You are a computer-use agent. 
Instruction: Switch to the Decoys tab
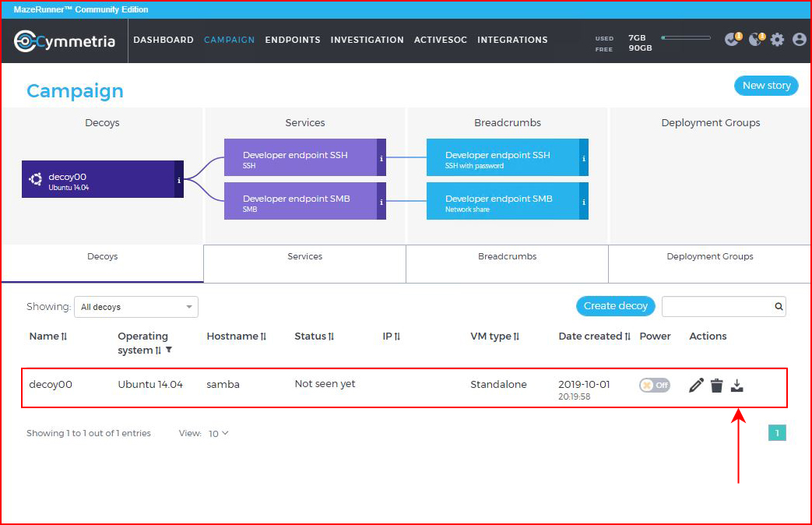[x=103, y=263]
